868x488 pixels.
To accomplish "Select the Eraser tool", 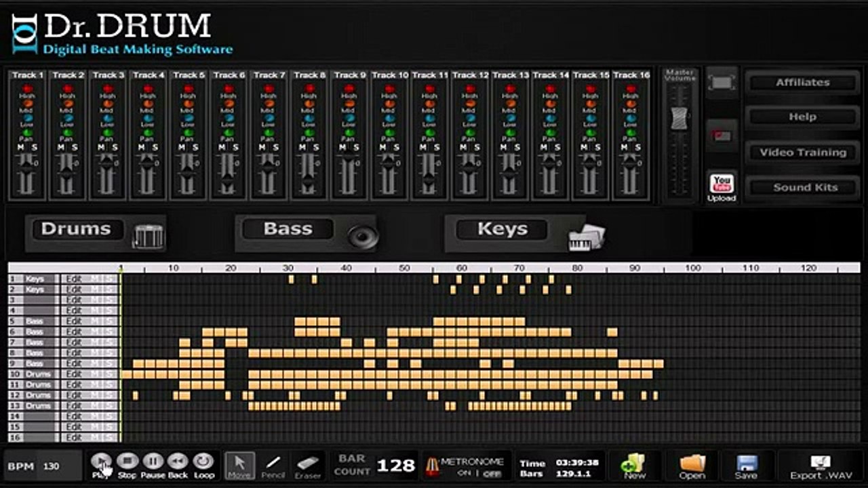I will 308,466.
